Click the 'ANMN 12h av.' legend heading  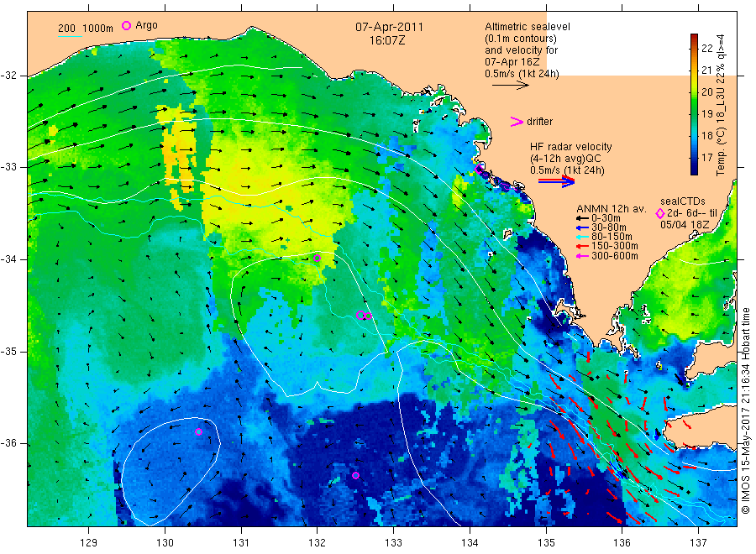[x=611, y=209]
